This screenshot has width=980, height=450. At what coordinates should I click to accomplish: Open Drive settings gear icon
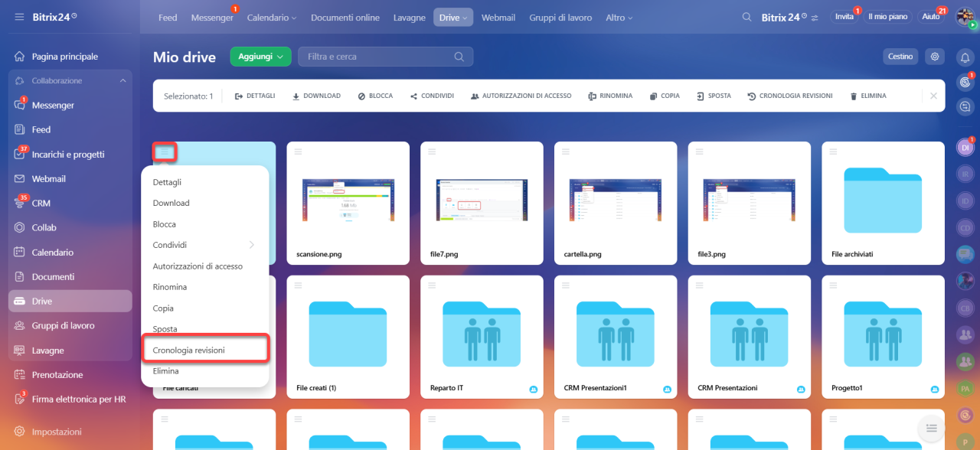pos(934,57)
